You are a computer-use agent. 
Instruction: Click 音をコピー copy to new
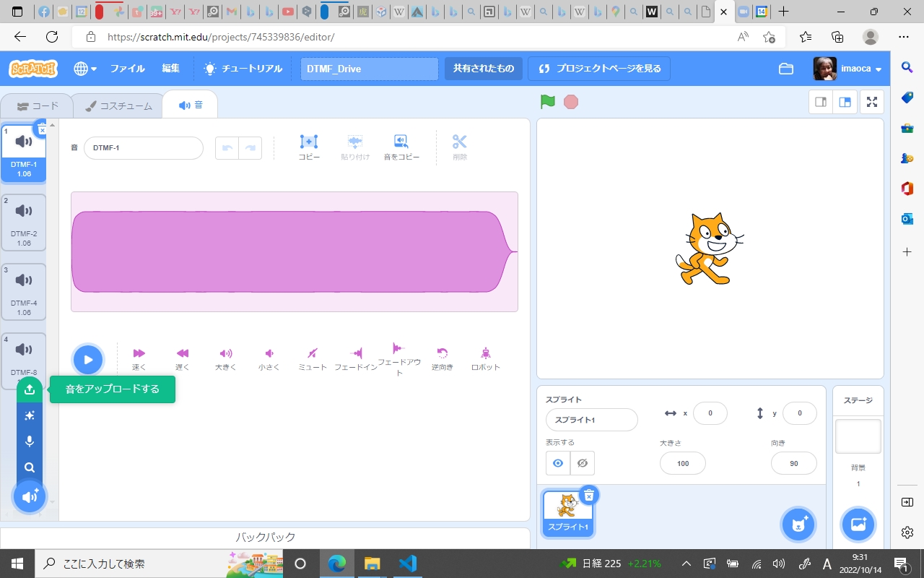(x=401, y=147)
